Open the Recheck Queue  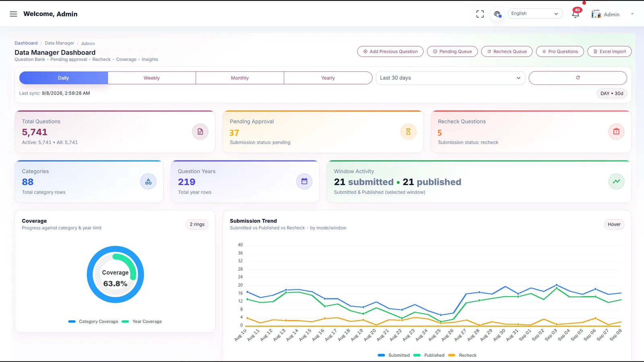point(507,51)
